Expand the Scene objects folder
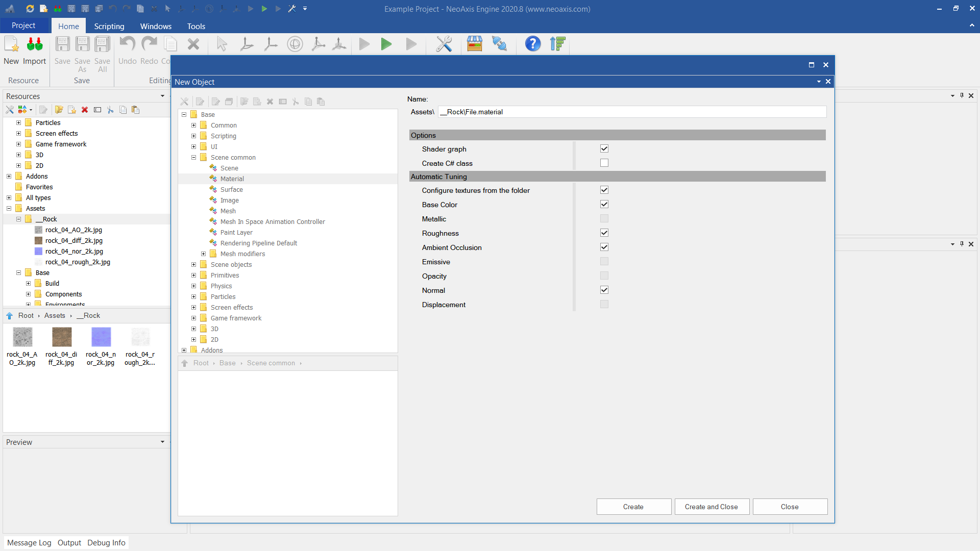The width and height of the screenshot is (980, 551). pos(194,265)
